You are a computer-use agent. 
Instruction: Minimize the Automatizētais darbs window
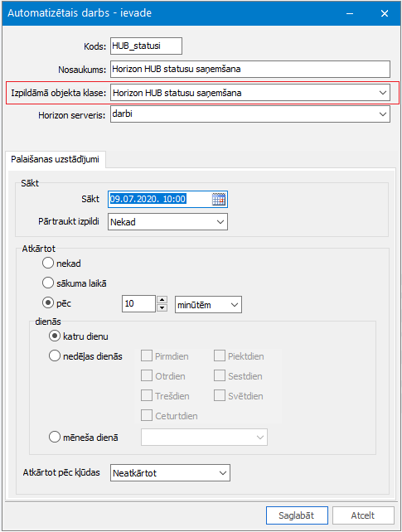click(350, 13)
